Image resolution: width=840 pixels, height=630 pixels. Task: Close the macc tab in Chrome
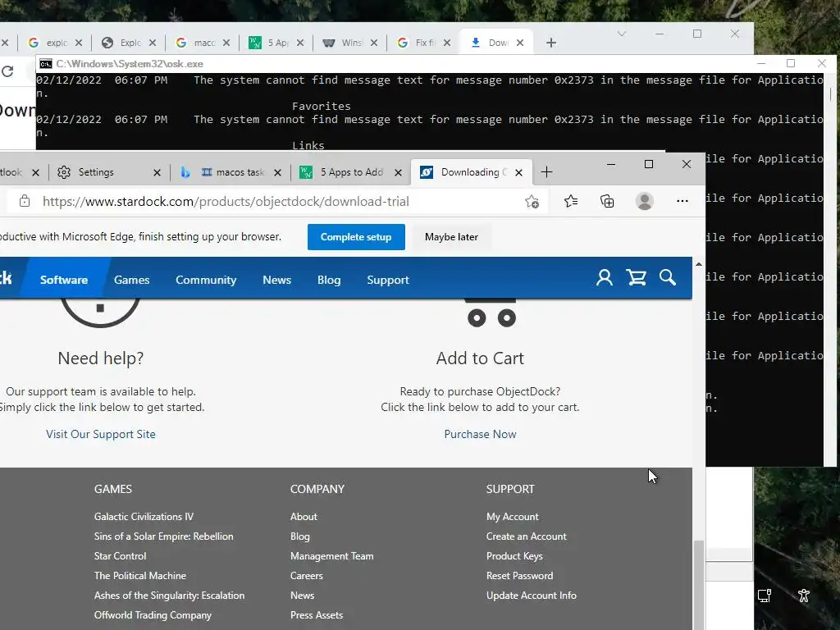[226, 43]
